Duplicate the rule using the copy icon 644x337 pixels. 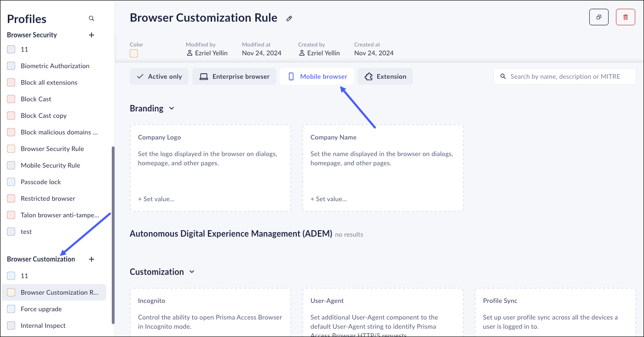tap(598, 17)
